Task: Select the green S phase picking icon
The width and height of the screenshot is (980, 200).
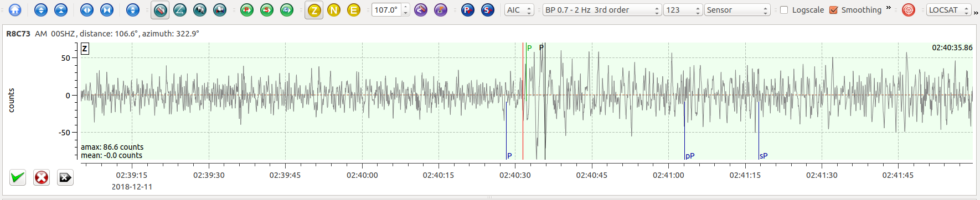Action: [267, 10]
